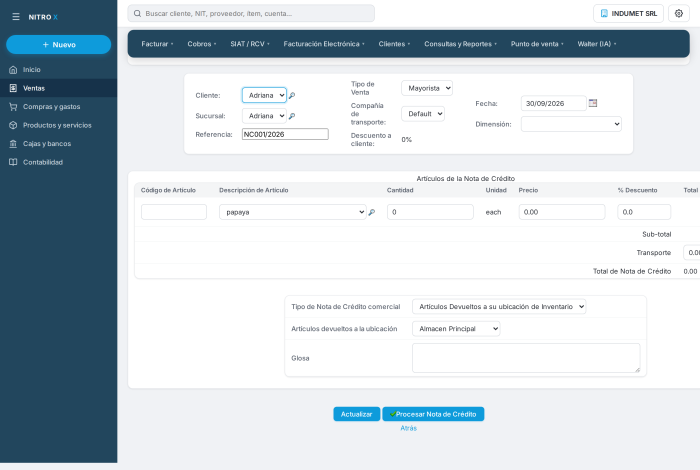The width and height of the screenshot is (700, 470).
Task: Open the Almacen Principal location dropdown
Action: (x=456, y=329)
